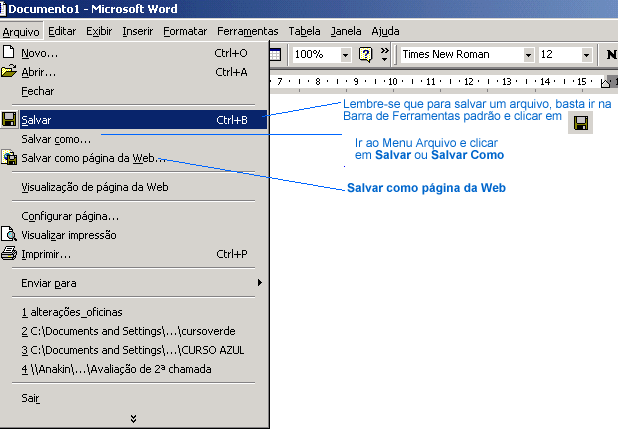This screenshot has height=430, width=618.
Task: Open the Exibir menu
Action: [99, 31]
